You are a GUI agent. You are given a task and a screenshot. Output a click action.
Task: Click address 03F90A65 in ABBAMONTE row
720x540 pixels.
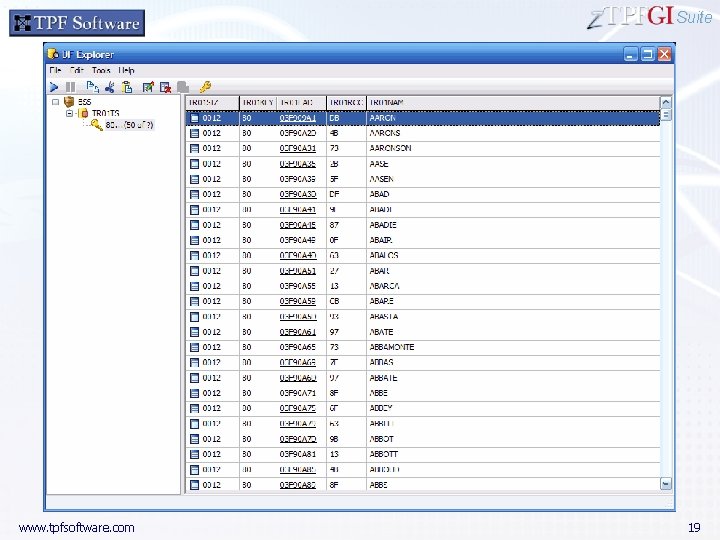point(298,347)
